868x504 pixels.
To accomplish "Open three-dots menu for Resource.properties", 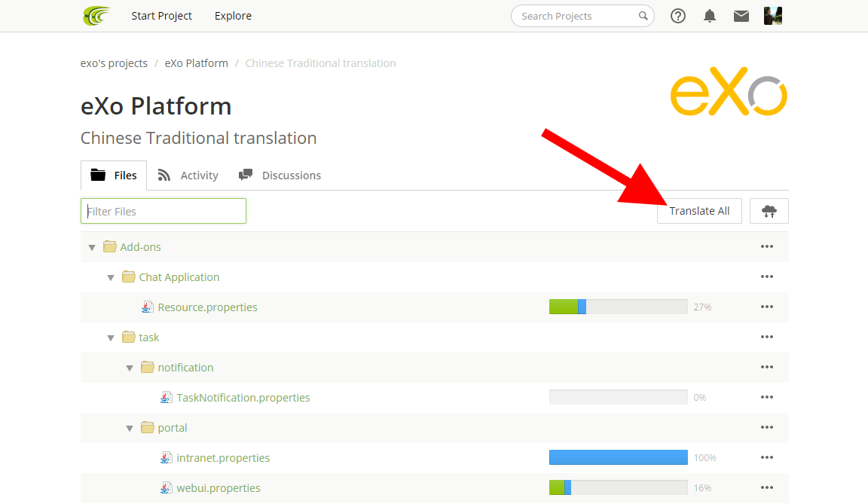I will click(767, 307).
